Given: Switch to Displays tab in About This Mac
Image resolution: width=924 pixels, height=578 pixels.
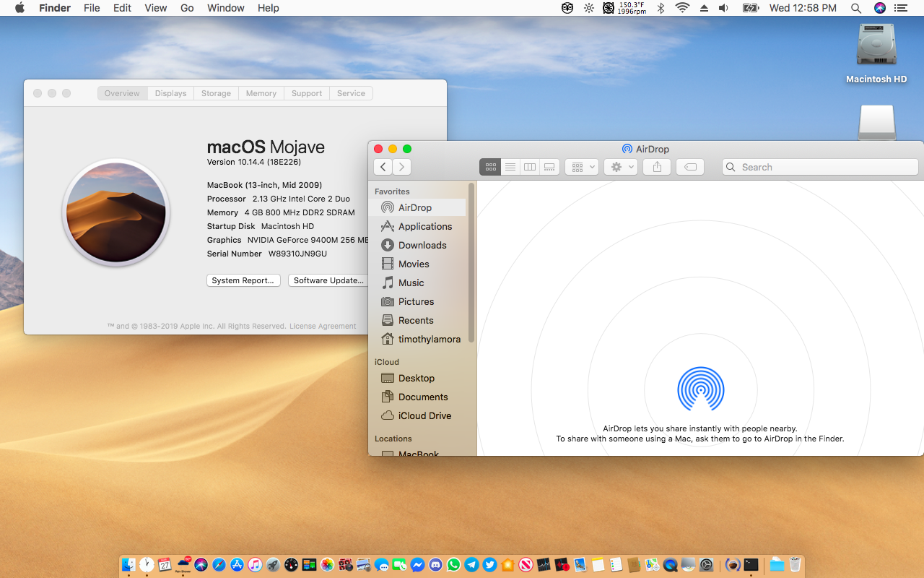Looking at the screenshot, I should pyautogui.click(x=170, y=93).
